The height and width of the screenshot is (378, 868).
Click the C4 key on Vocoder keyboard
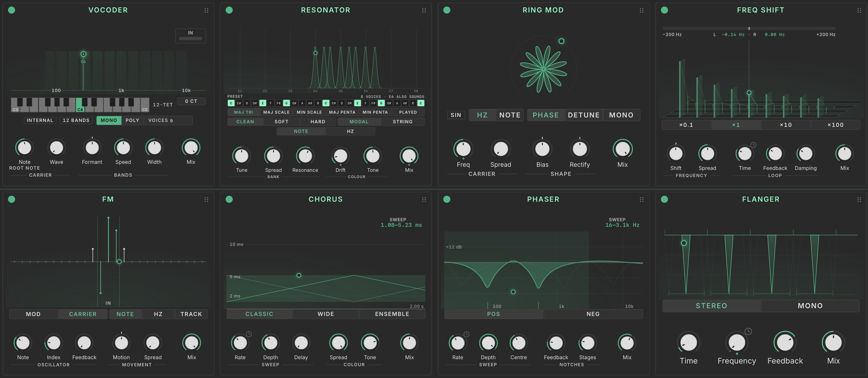click(80, 105)
